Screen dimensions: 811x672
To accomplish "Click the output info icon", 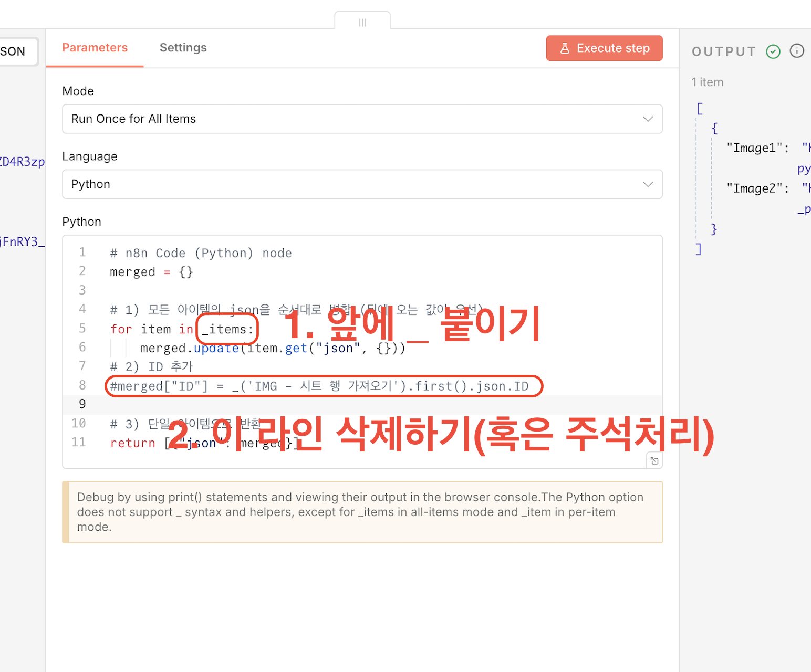I will click(x=797, y=51).
